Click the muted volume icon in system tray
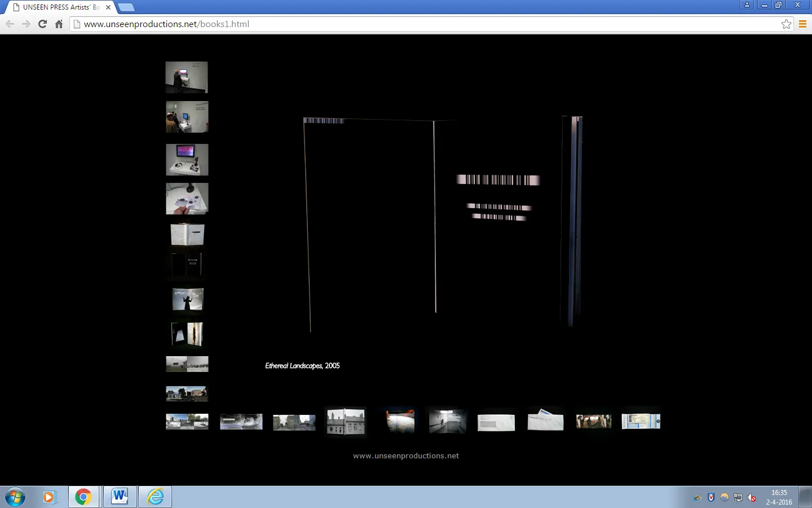812x508 pixels. pos(752,497)
